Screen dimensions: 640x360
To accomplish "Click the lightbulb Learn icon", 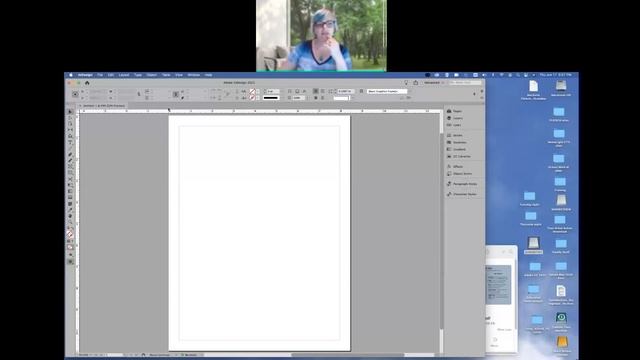I will (406, 82).
